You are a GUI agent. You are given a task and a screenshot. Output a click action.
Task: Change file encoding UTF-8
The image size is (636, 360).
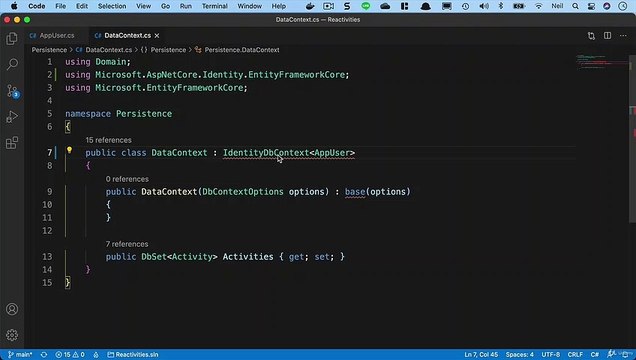(x=550, y=354)
